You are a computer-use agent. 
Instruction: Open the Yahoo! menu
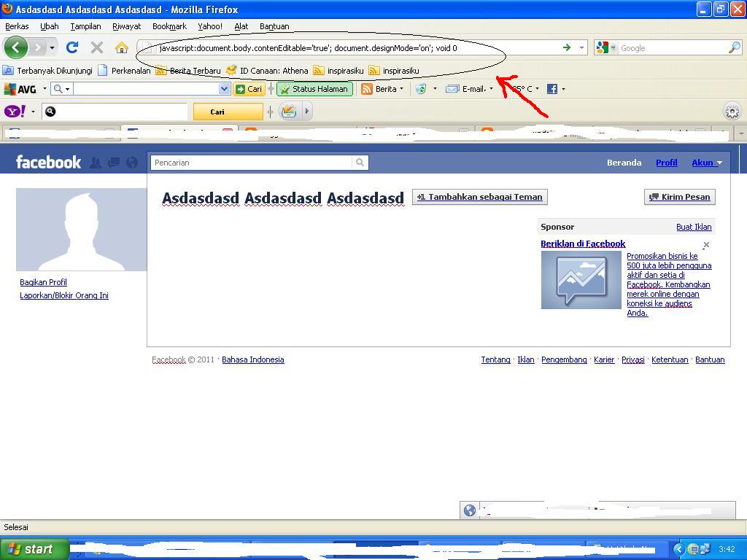(x=210, y=26)
